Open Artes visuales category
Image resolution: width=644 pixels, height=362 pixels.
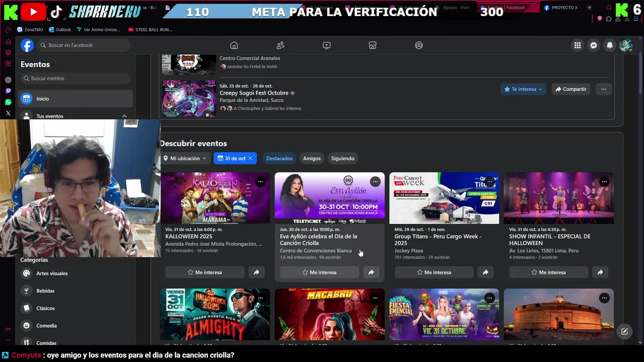pos(75,274)
